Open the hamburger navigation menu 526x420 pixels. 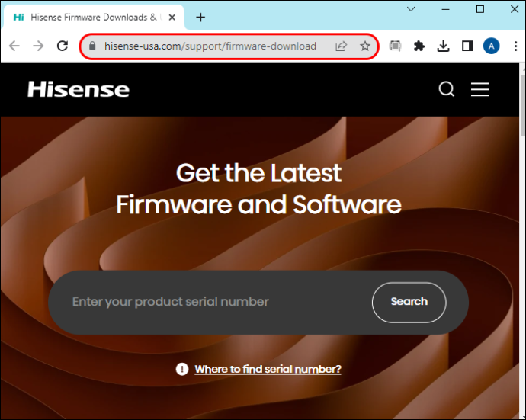[x=479, y=89]
